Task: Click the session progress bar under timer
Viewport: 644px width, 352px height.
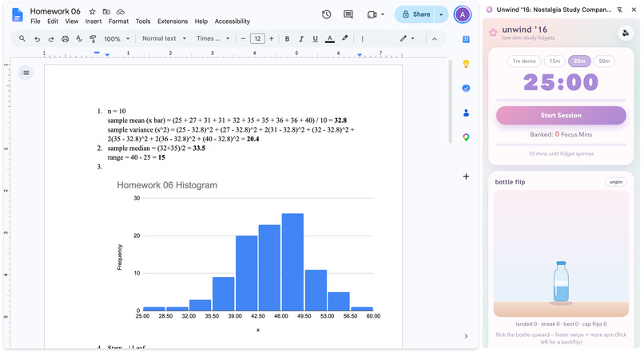Action: click(x=561, y=100)
